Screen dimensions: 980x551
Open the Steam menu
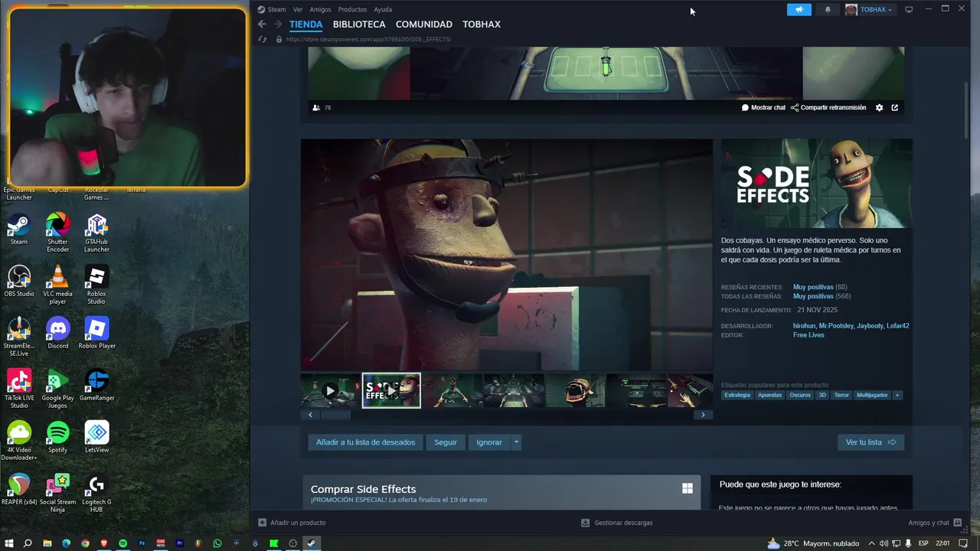coord(272,9)
